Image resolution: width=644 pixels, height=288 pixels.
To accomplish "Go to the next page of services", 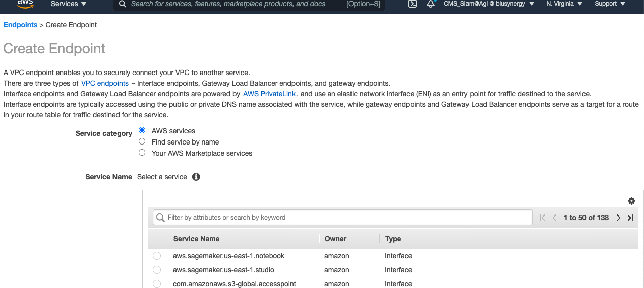I will (619, 218).
